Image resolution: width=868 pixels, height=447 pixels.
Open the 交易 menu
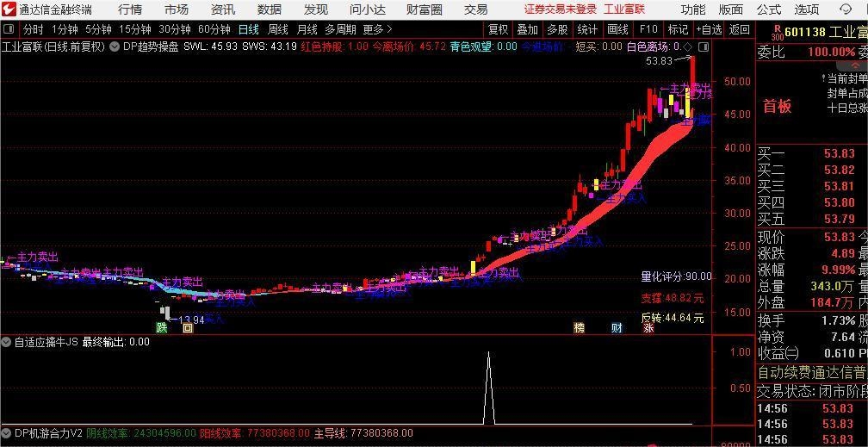476,9
